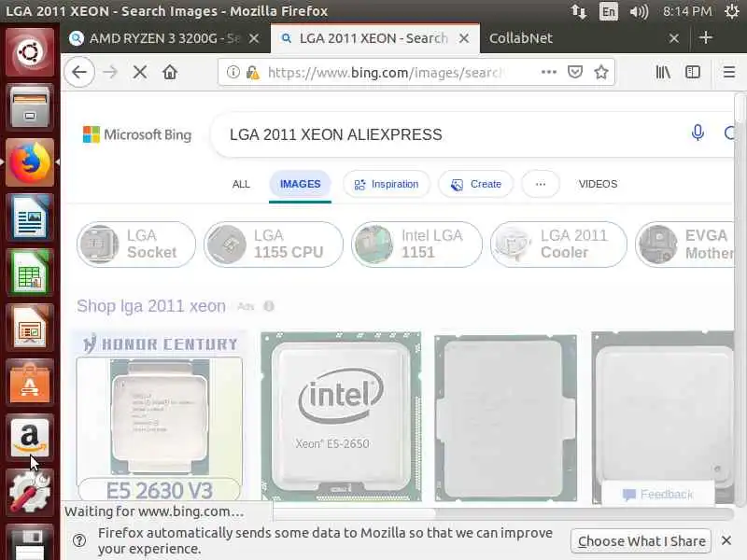Close the CollabNet tab
Screen dimensions: 747x560
click(673, 38)
